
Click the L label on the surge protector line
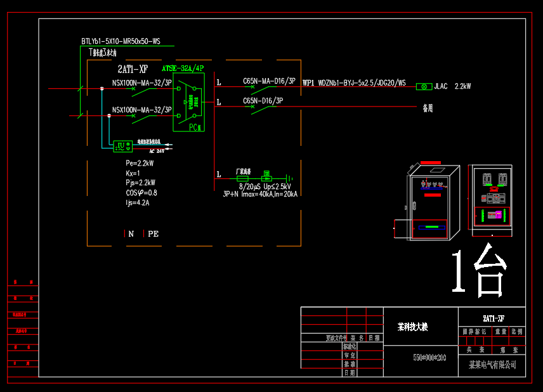pyautogui.click(x=219, y=174)
